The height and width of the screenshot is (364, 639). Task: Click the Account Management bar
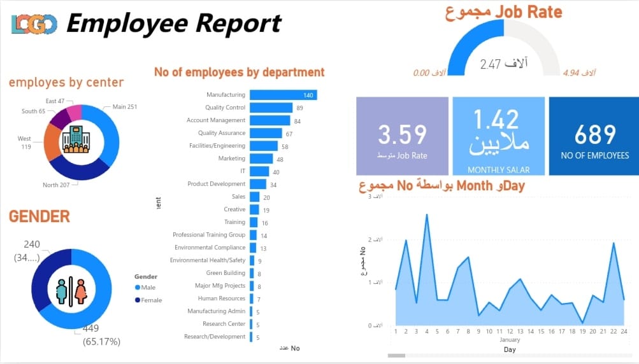pos(269,120)
